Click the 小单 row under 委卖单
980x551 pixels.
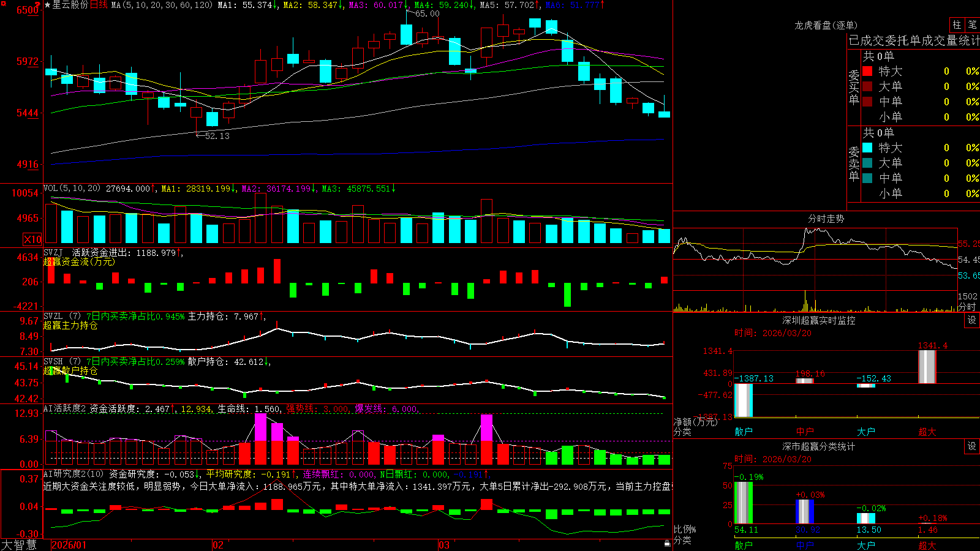click(x=921, y=193)
